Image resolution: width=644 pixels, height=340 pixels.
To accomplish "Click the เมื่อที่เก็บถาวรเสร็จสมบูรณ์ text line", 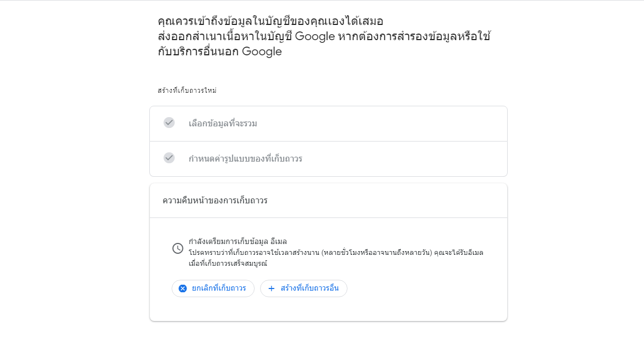I will pos(228,263).
